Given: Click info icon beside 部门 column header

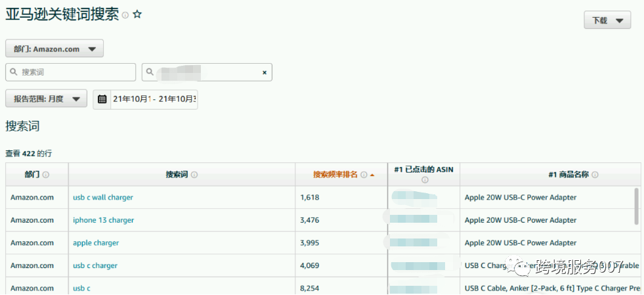Looking at the screenshot, I should tap(46, 175).
